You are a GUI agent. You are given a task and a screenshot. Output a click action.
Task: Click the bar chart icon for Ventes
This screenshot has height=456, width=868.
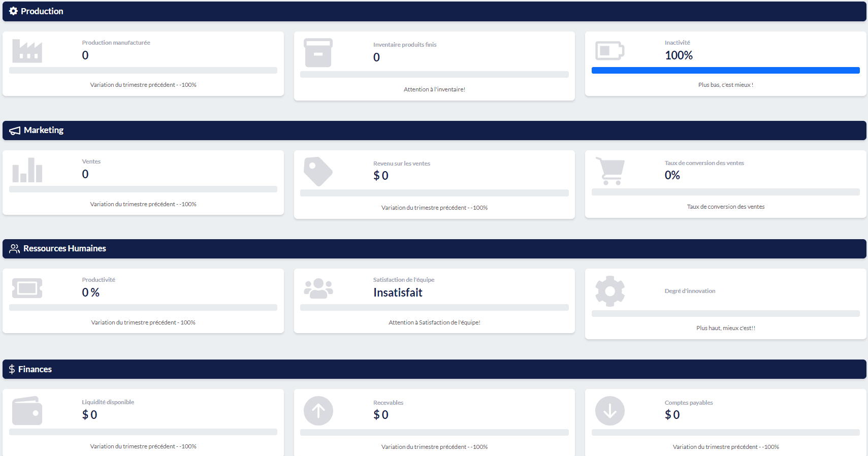coord(27,170)
